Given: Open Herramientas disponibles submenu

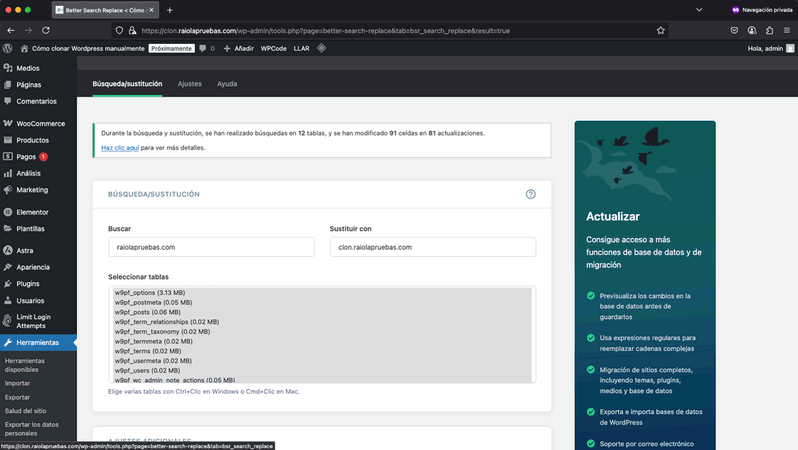Looking at the screenshot, I should pos(25,365).
